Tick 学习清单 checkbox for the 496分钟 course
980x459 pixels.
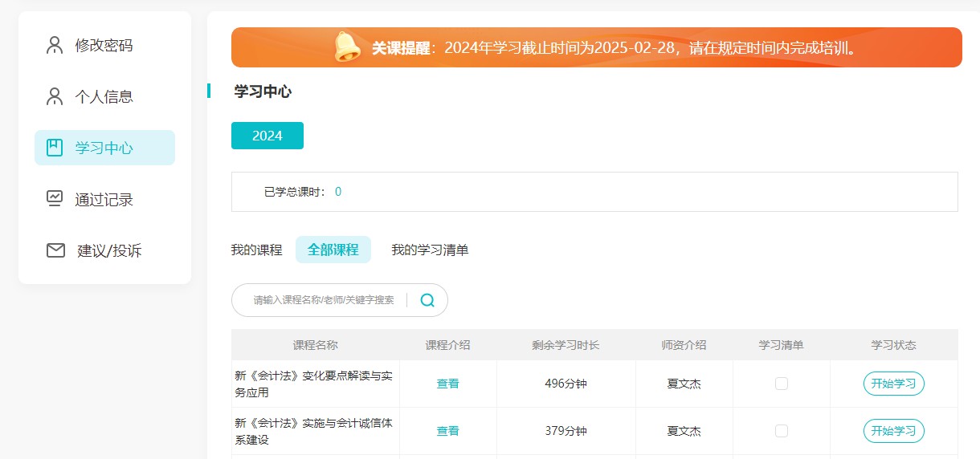[781, 384]
